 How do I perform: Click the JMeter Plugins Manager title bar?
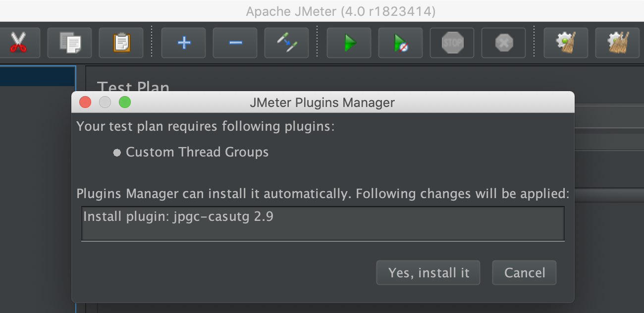pyautogui.click(x=322, y=103)
